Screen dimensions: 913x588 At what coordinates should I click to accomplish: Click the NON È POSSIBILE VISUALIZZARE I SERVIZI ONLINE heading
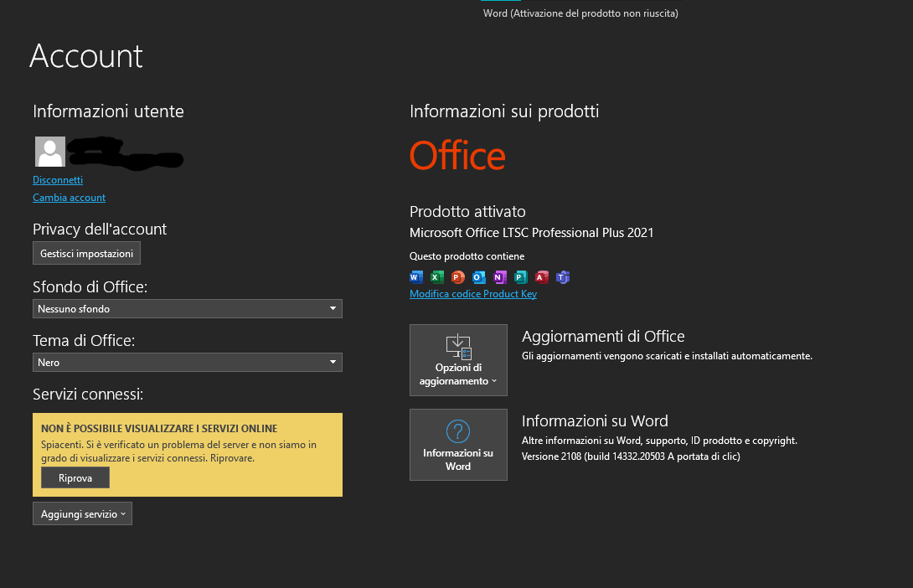159,429
